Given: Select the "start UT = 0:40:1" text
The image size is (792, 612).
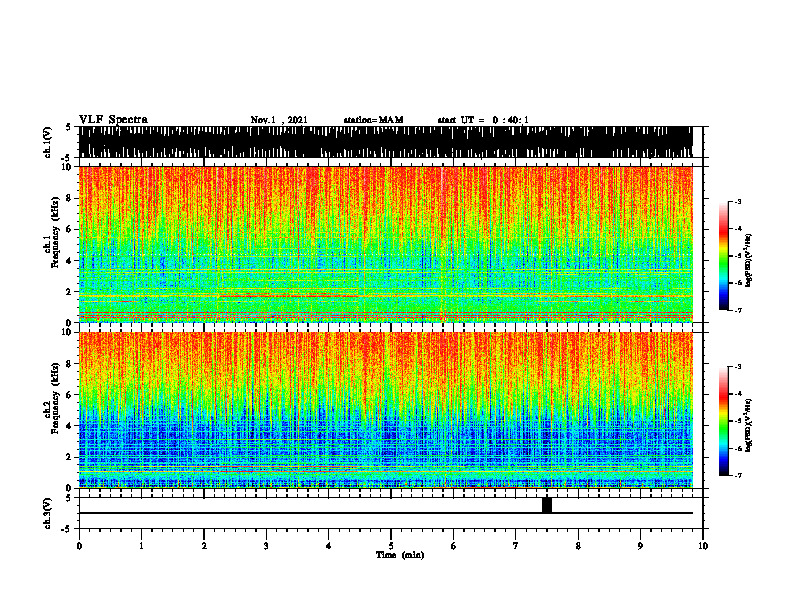Looking at the screenshot, I should coord(483,120).
